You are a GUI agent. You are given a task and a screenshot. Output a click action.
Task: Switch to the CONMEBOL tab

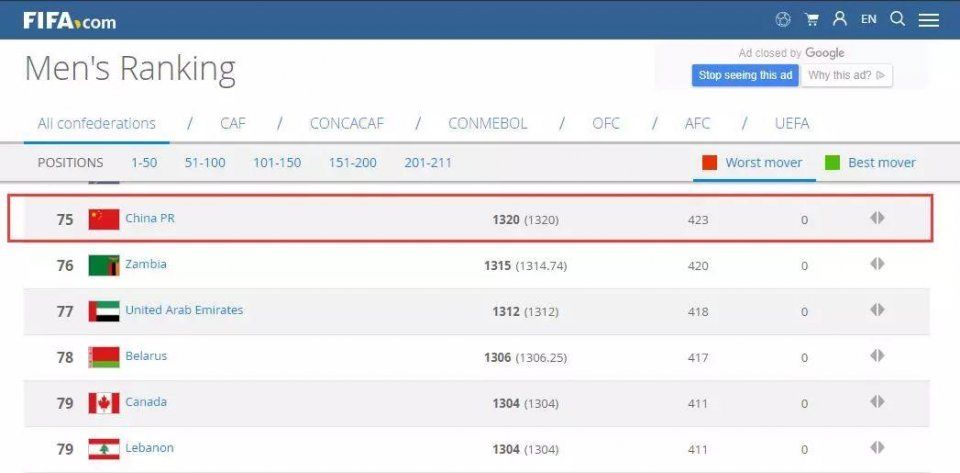click(487, 124)
